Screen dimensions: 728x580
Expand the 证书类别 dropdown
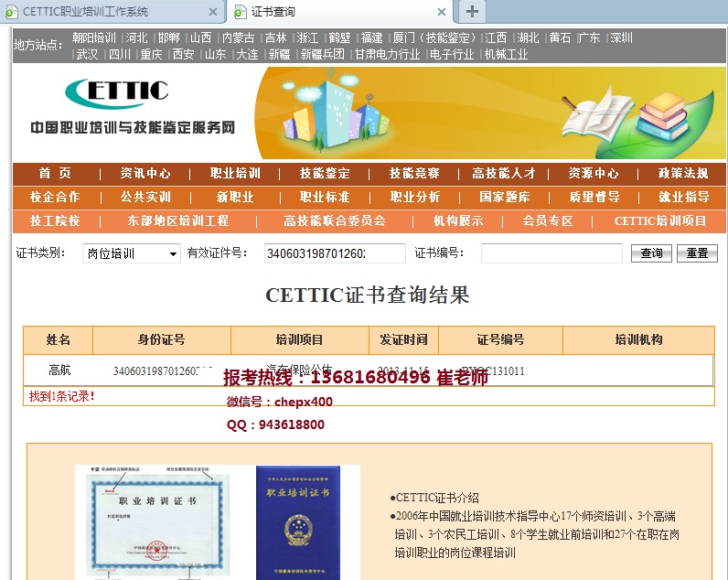(x=132, y=253)
